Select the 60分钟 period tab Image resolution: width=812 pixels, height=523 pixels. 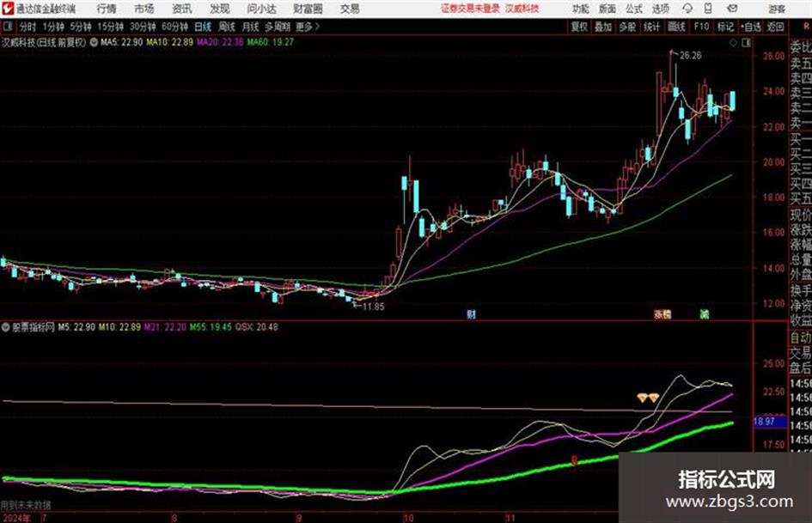click(174, 27)
